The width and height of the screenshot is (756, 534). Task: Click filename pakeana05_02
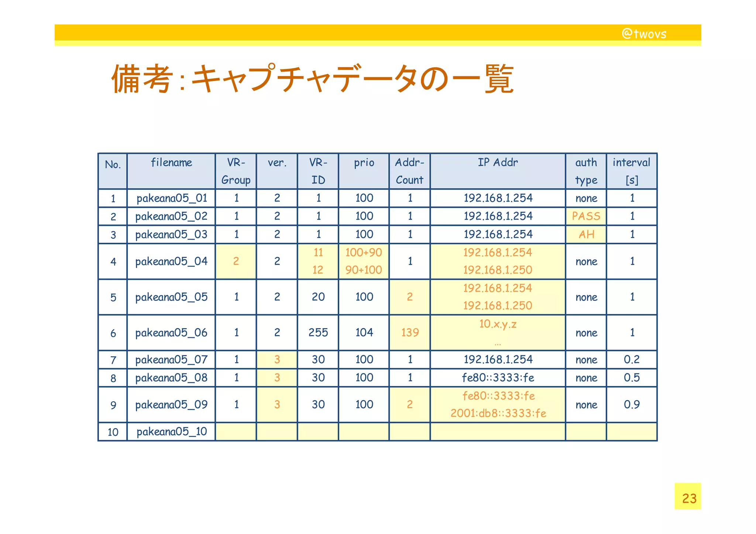click(171, 216)
